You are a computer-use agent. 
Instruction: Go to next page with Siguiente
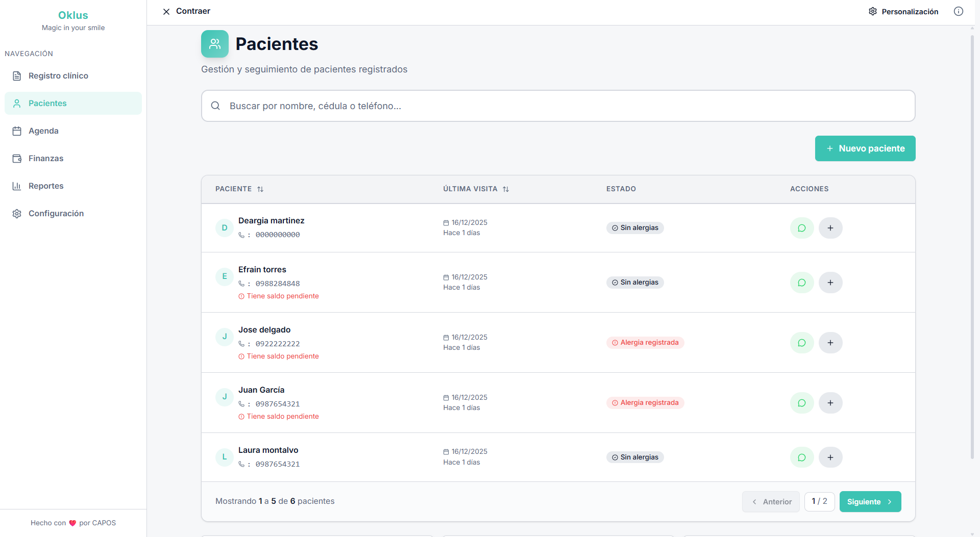[x=870, y=502]
